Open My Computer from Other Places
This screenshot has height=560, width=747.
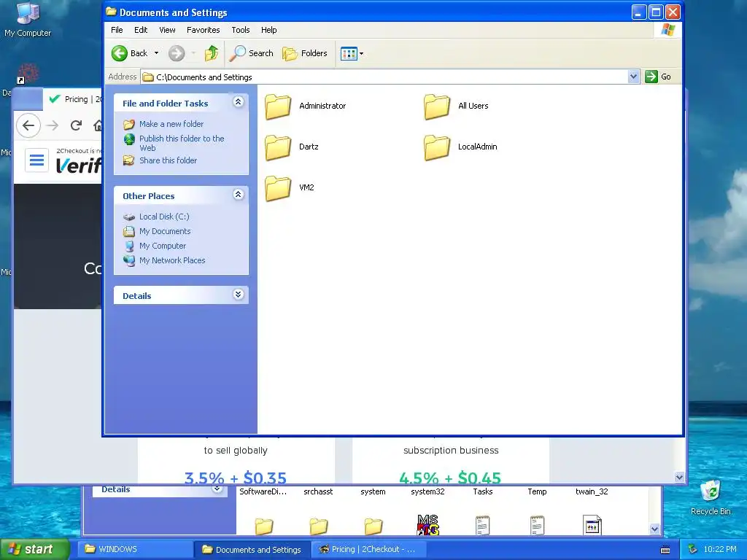[x=163, y=246]
